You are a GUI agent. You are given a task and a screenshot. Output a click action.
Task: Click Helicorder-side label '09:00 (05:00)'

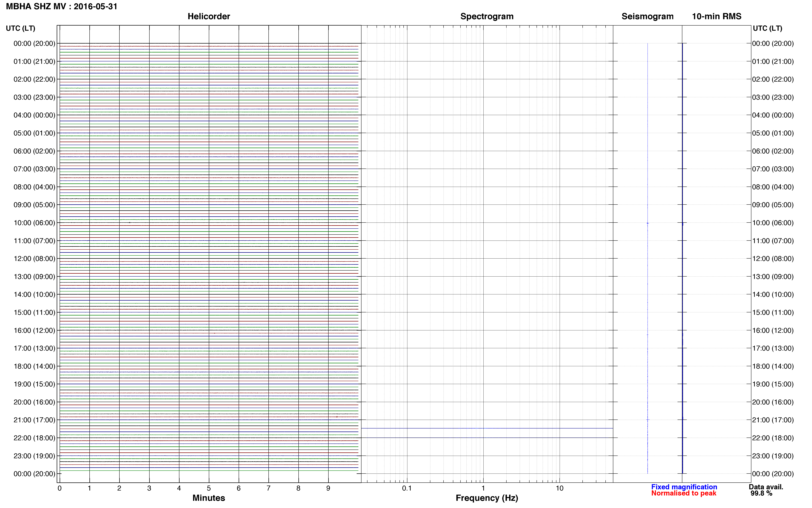34,205
